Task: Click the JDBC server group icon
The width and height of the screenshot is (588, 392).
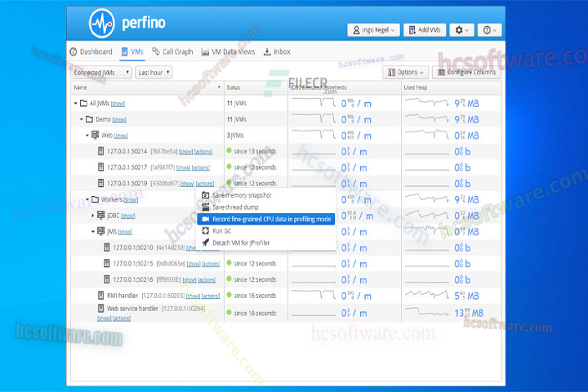Action: pyautogui.click(x=101, y=216)
